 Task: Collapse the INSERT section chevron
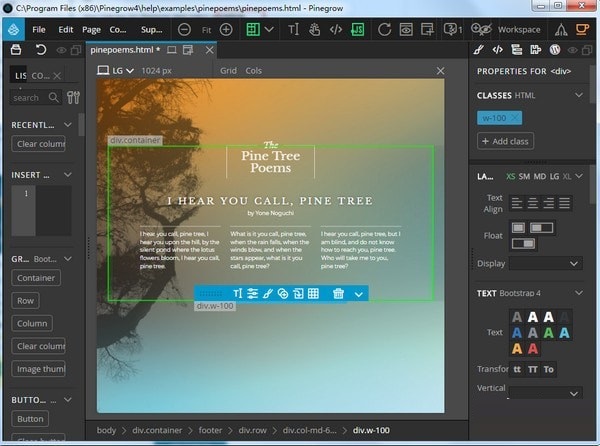(x=68, y=175)
